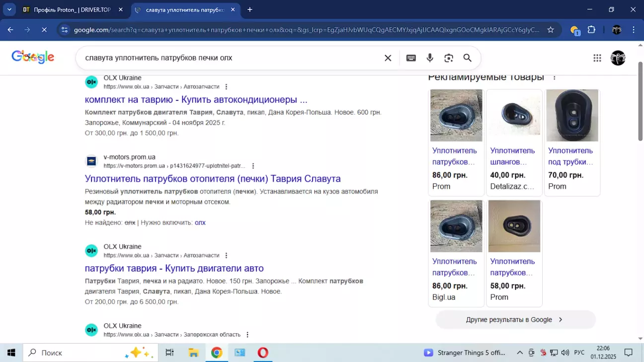Open the on-screen keyboard input tool
This screenshot has width=644, height=362.
pos(411,58)
